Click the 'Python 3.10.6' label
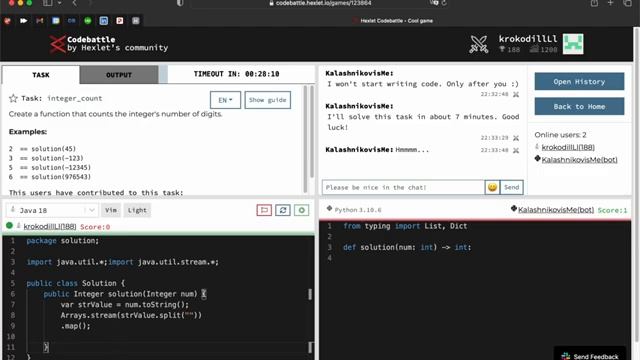 pos(358,210)
